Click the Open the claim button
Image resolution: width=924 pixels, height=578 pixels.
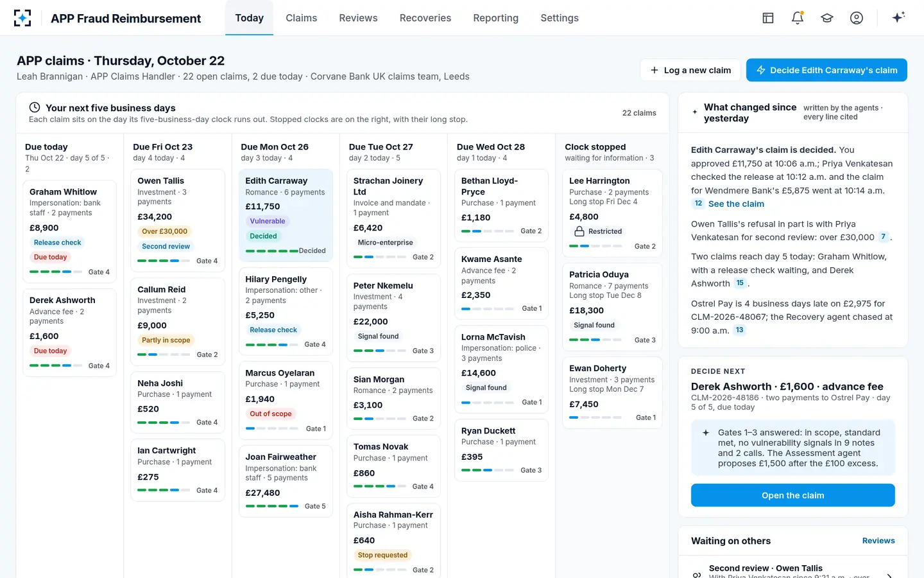point(792,495)
